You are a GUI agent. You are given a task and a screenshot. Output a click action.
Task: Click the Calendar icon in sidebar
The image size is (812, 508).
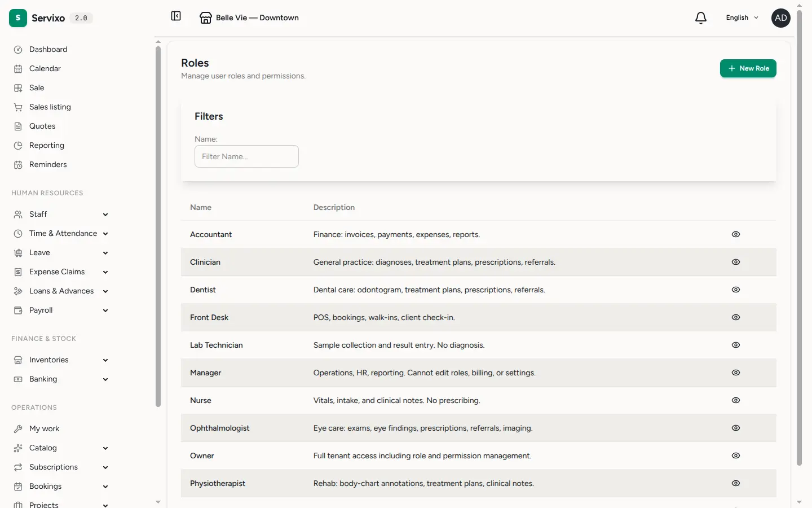click(18, 69)
